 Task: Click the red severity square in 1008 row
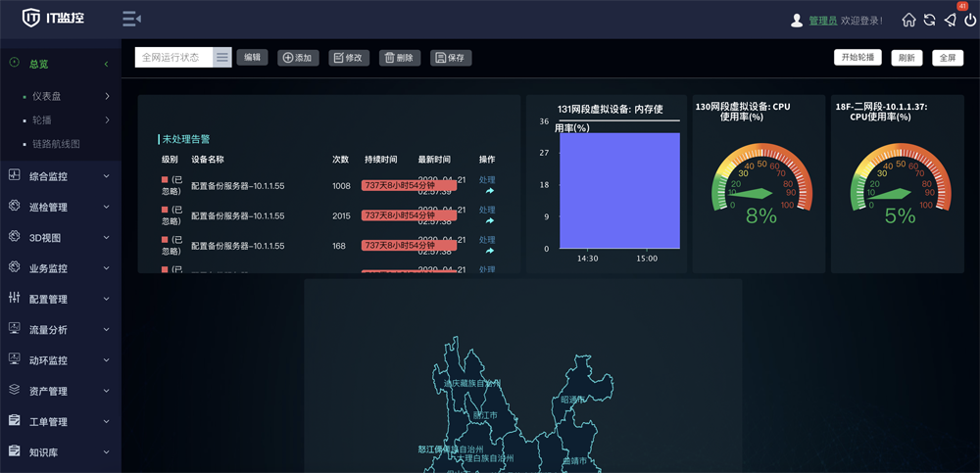(165, 180)
